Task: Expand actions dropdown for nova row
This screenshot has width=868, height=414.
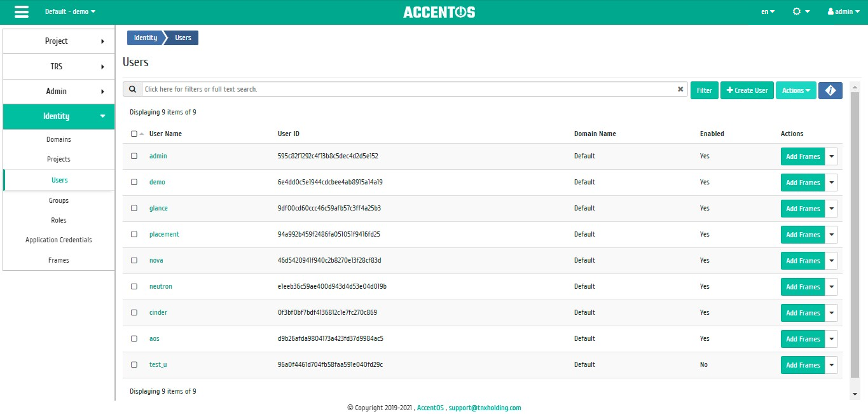Action: 832,261
